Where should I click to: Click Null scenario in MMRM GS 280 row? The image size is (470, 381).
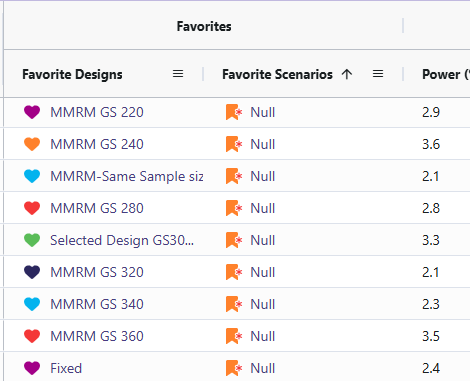coord(263,208)
